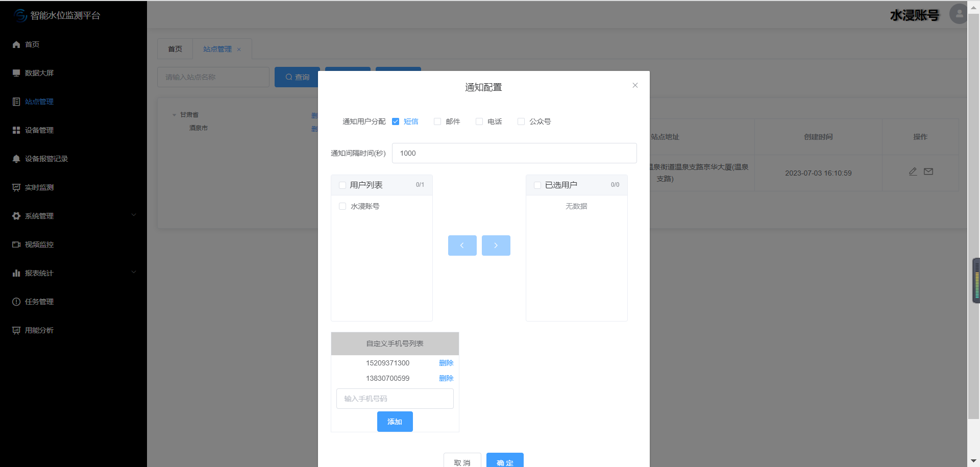Click the scrollbar down arrow
This screenshot has width=980, height=467.
[974, 461]
